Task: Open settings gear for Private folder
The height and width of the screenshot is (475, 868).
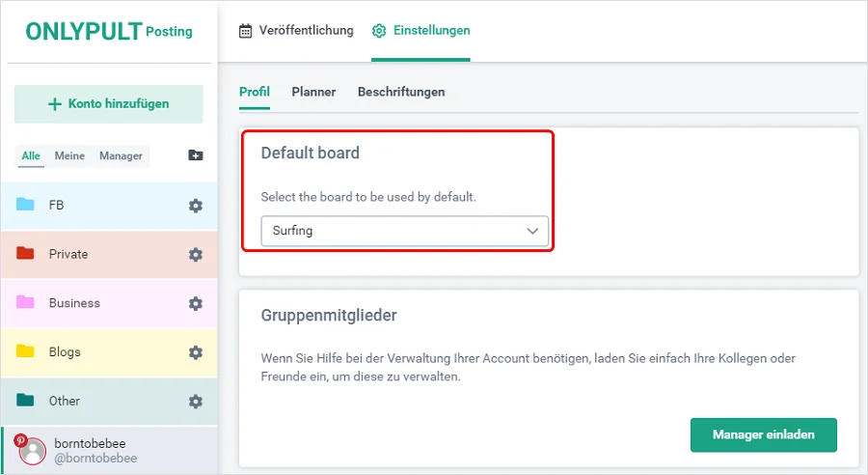Action: pyautogui.click(x=196, y=255)
